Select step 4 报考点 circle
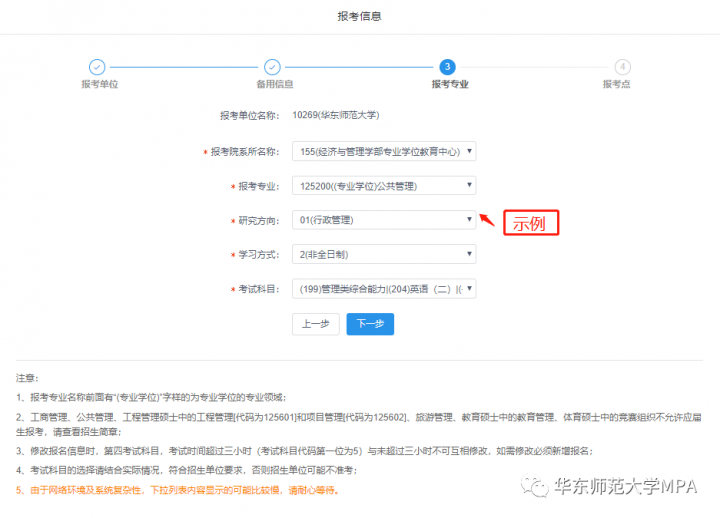This screenshot has width=720, height=518. [x=623, y=67]
